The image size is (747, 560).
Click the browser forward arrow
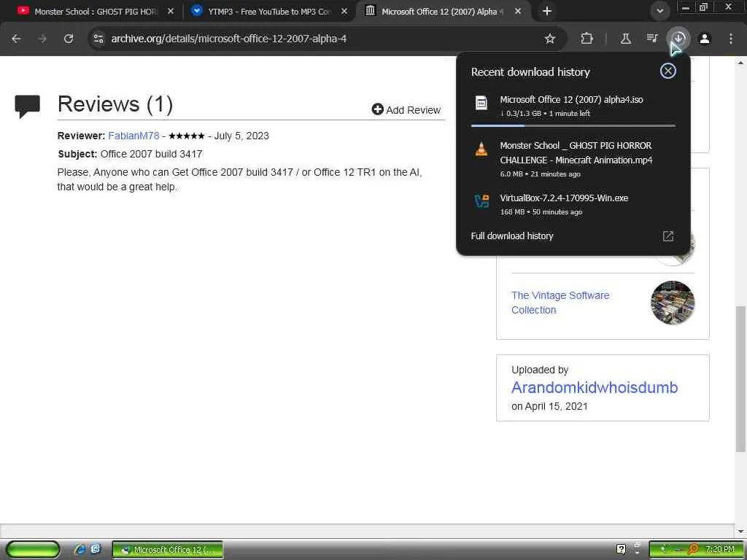42,39
